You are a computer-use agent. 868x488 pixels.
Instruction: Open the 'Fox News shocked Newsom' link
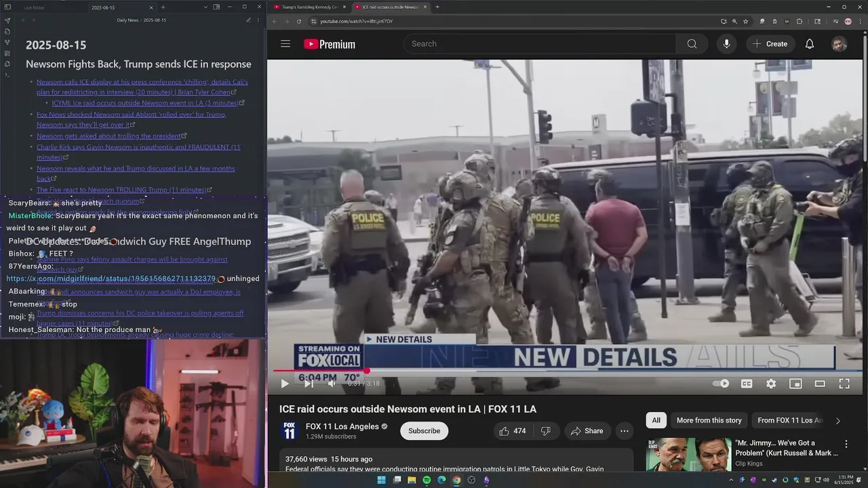coord(131,119)
